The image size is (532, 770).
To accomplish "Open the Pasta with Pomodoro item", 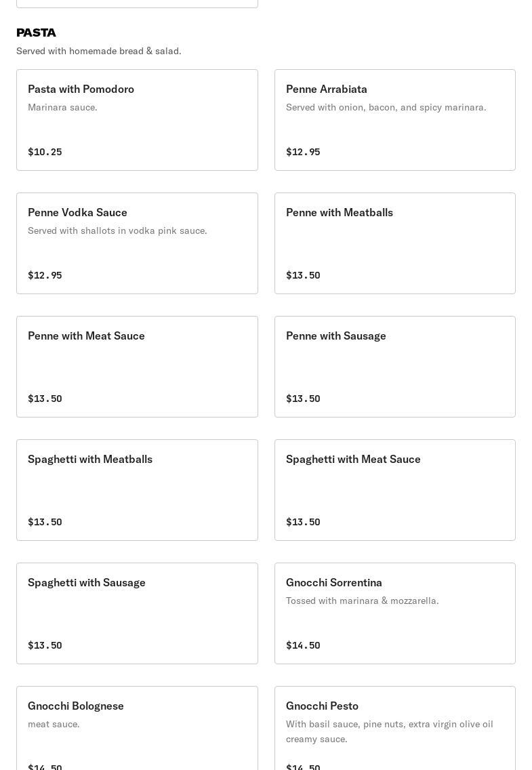I will click(137, 120).
